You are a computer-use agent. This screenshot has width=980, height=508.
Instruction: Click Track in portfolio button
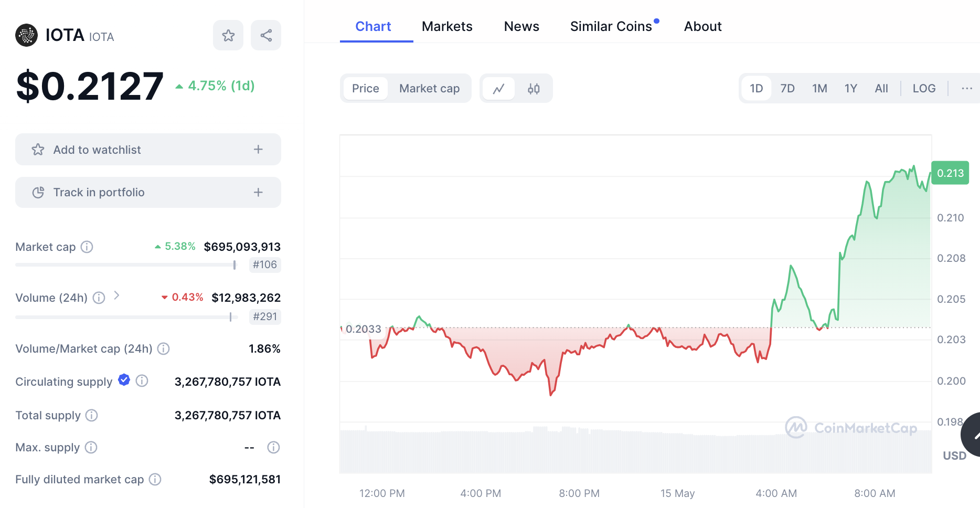[148, 193]
